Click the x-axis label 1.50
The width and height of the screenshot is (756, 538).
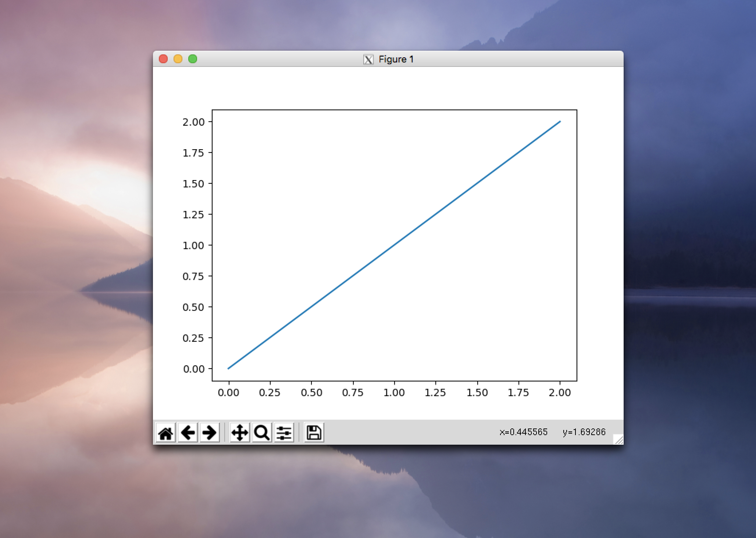pyautogui.click(x=477, y=393)
